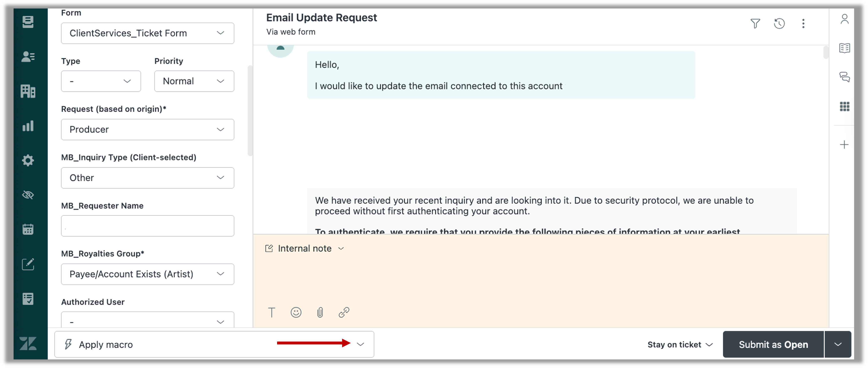Viewport: 868px width, 368px height.
Task: Click Submit as Open button
Action: pyautogui.click(x=773, y=344)
